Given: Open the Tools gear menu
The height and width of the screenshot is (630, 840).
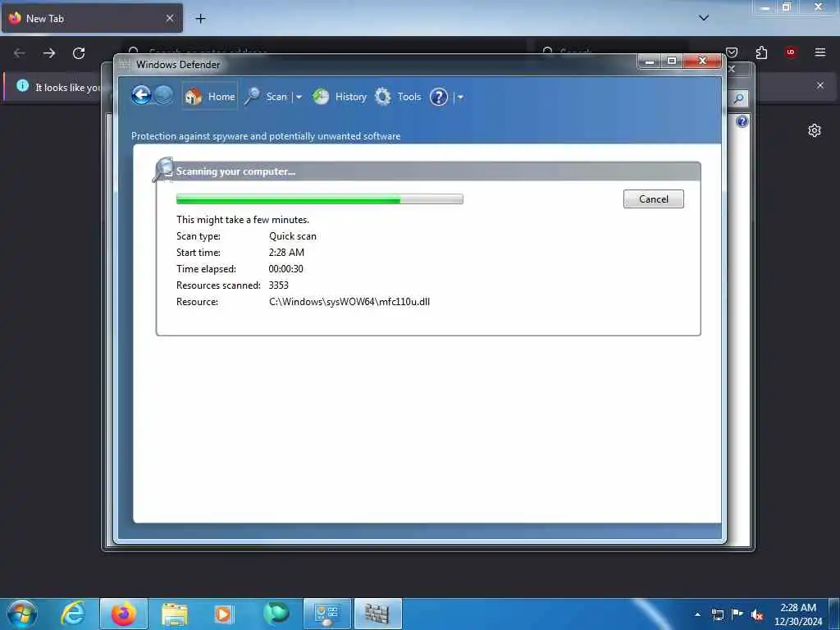Looking at the screenshot, I should pos(398,97).
